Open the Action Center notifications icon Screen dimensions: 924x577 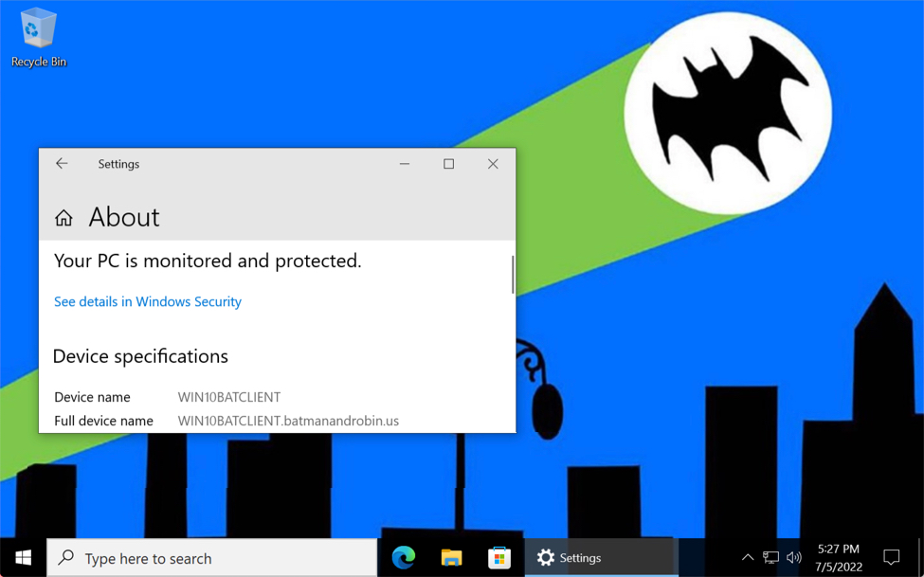pyautogui.click(x=892, y=557)
